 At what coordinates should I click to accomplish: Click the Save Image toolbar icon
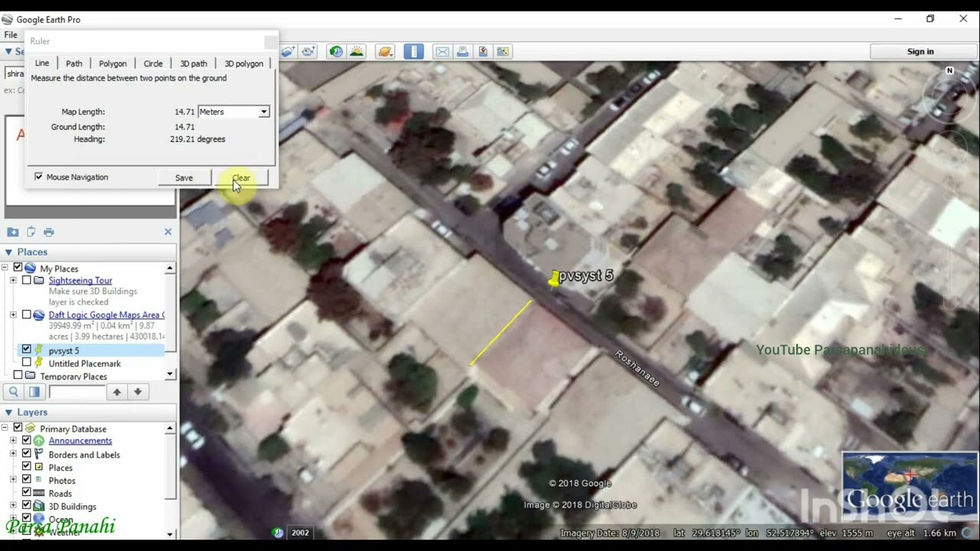pyautogui.click(x=483, y=51)
